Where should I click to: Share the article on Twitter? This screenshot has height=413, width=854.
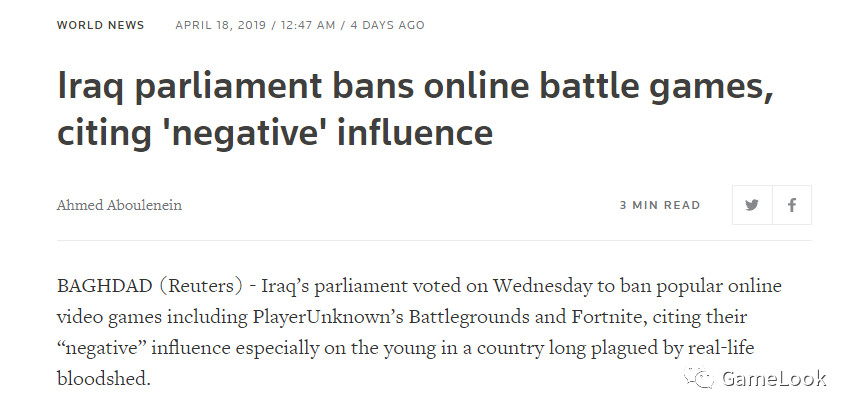[752, 205]
